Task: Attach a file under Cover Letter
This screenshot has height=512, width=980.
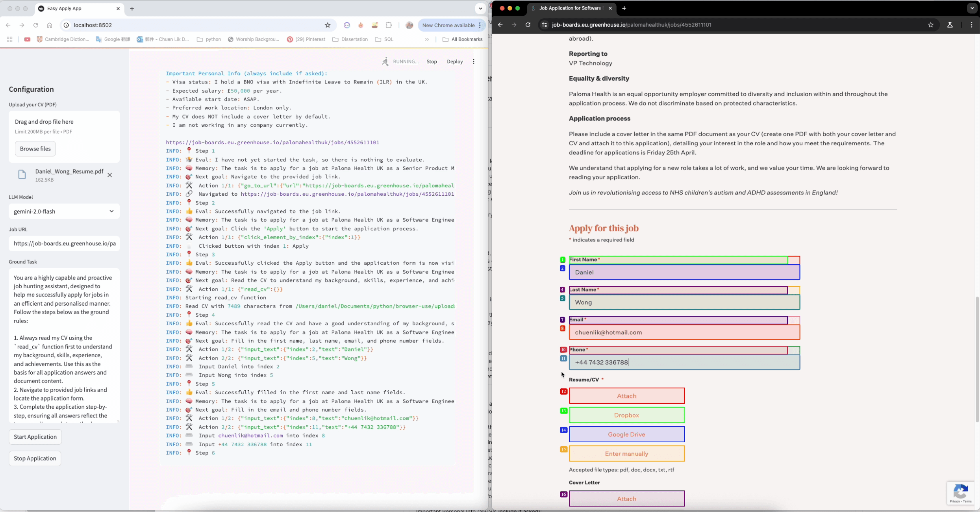Action: pyautogui.click(x=626, y=499)
